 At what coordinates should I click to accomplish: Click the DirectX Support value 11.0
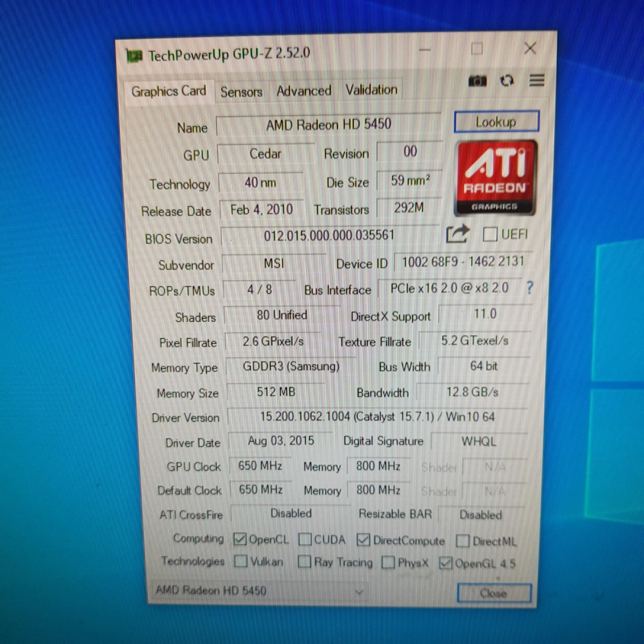click(485, 314)
